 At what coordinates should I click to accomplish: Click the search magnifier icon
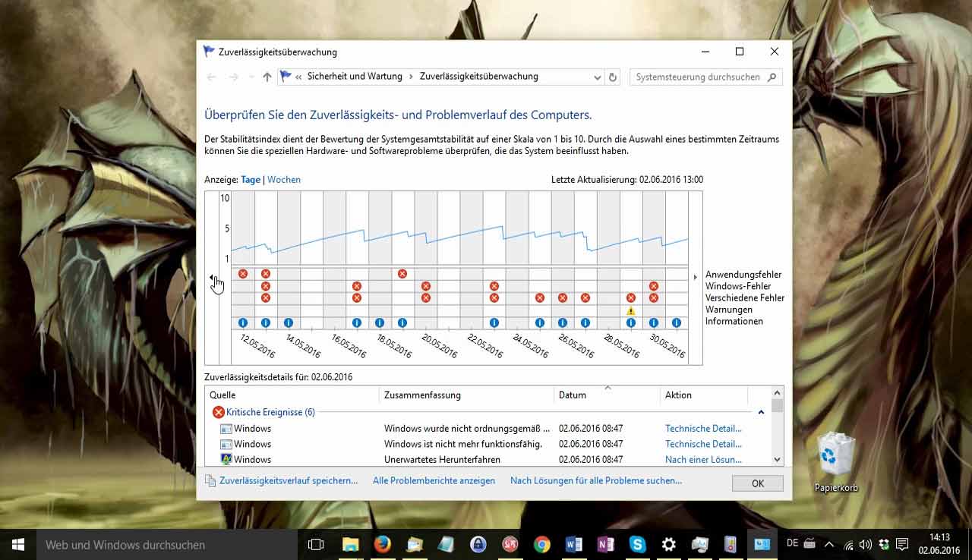(x=772, y=77)
